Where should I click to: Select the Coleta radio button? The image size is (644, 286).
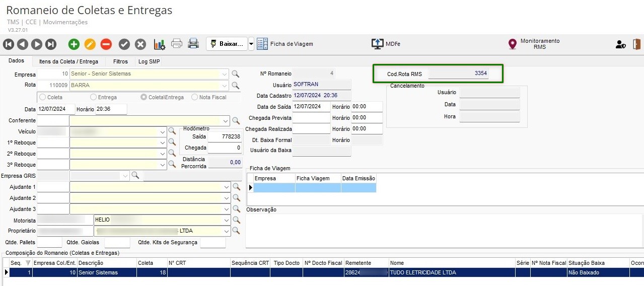tap(43, 97)
